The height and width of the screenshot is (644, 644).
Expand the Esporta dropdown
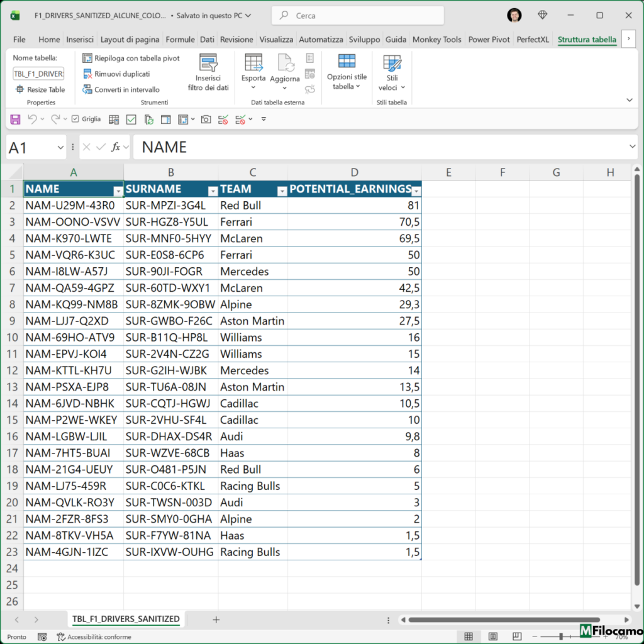(253, 87)
